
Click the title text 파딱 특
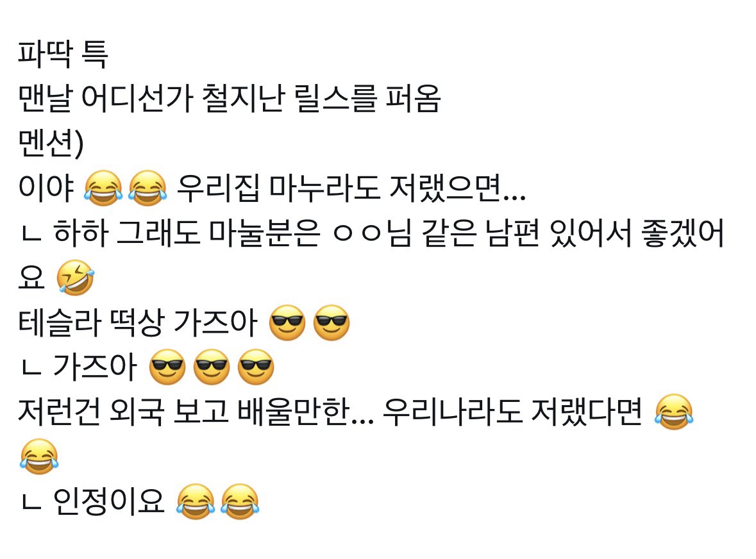63,53
